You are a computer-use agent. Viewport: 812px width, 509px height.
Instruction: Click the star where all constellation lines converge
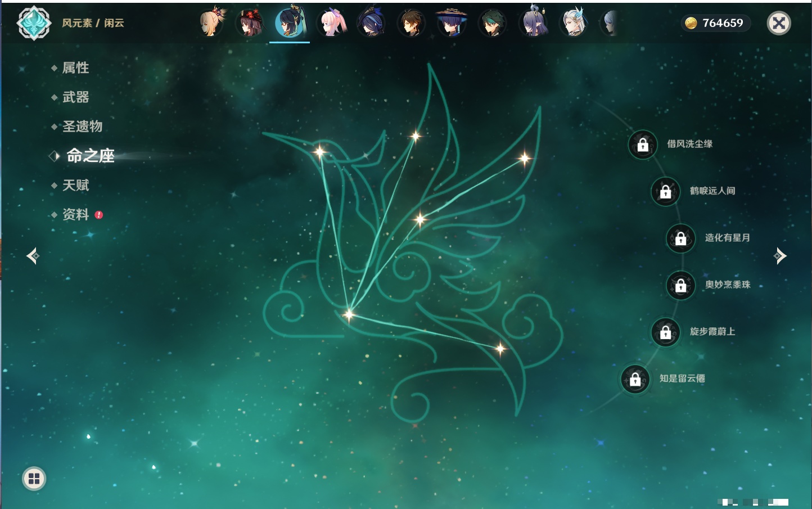[x=349, y=314]
